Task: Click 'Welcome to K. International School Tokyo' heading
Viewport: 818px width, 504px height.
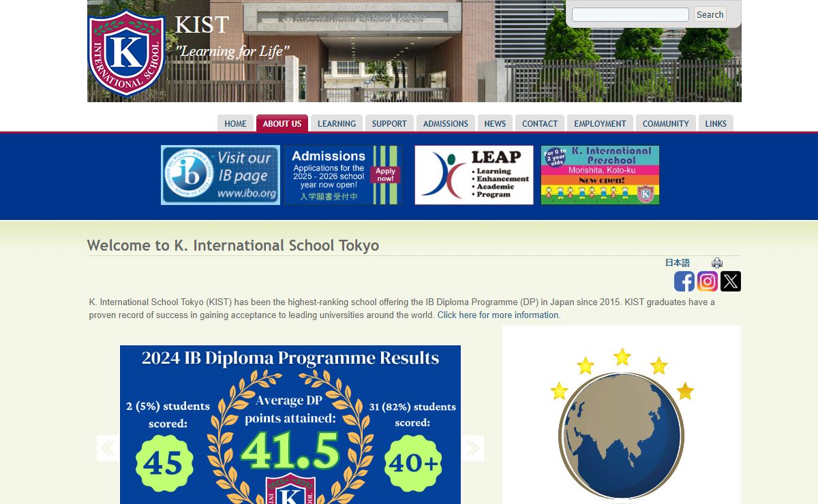Action: point(233,245)
